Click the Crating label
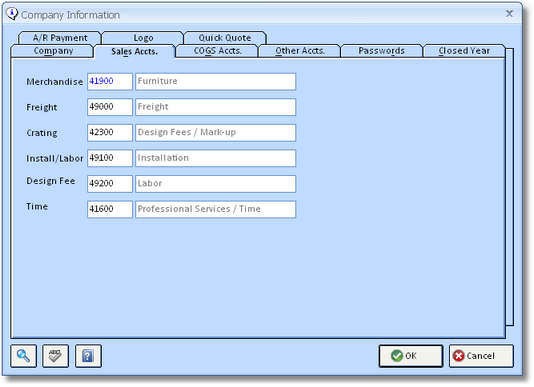Screen dimensions: 534x387 pos(42,133)
